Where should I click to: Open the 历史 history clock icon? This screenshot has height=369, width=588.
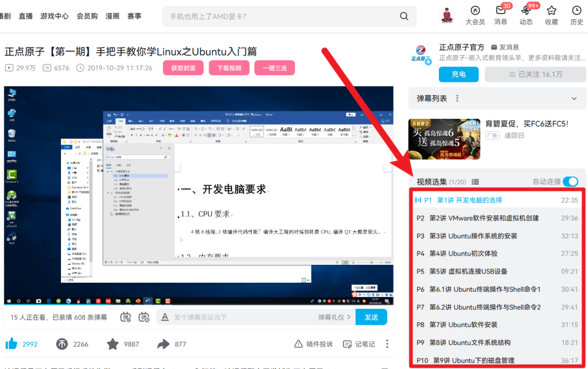point(577,10)
